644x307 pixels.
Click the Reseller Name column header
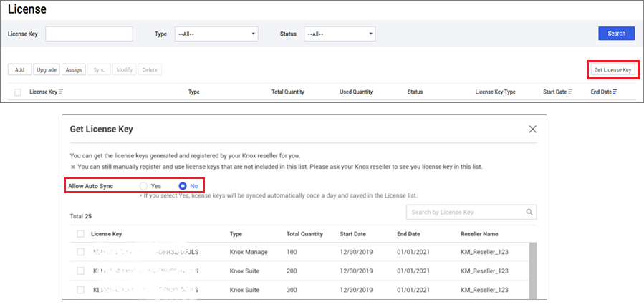click(x=479, y=234)
